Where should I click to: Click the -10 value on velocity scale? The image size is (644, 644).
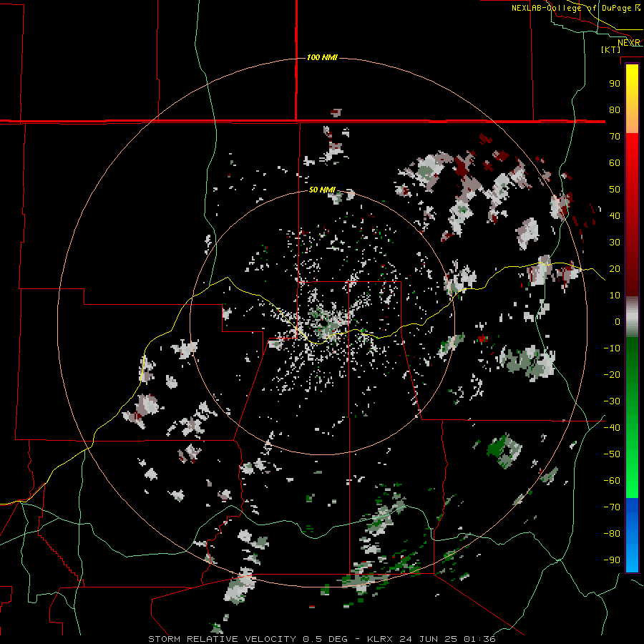point(612,348)
